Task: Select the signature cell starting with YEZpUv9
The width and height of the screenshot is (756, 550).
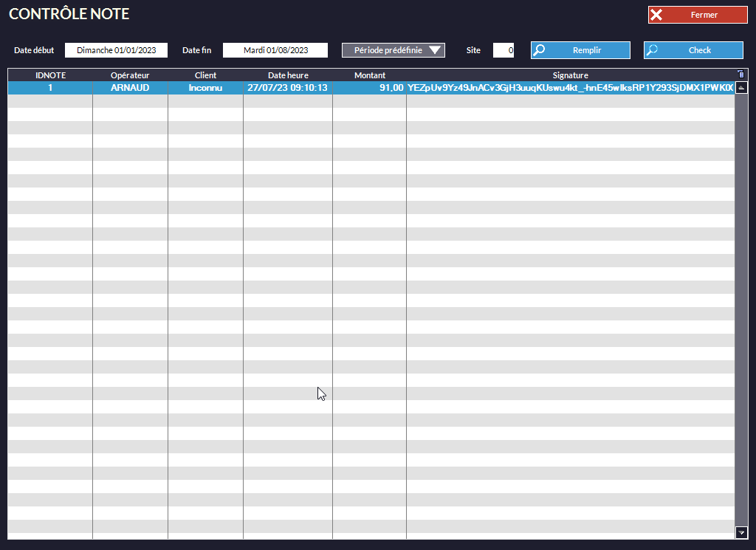Action: 570,88
